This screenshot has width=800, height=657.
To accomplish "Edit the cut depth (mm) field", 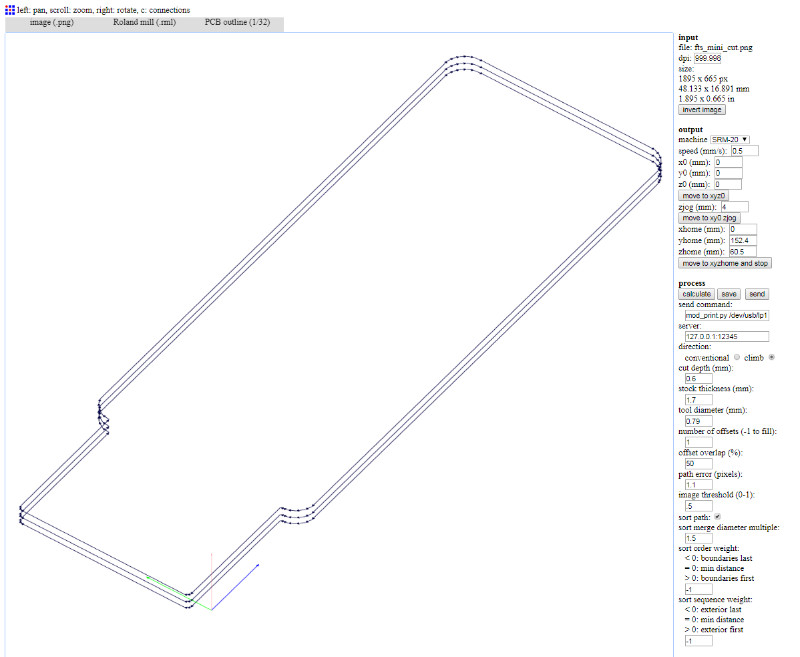I will click(x=698, y=378).
